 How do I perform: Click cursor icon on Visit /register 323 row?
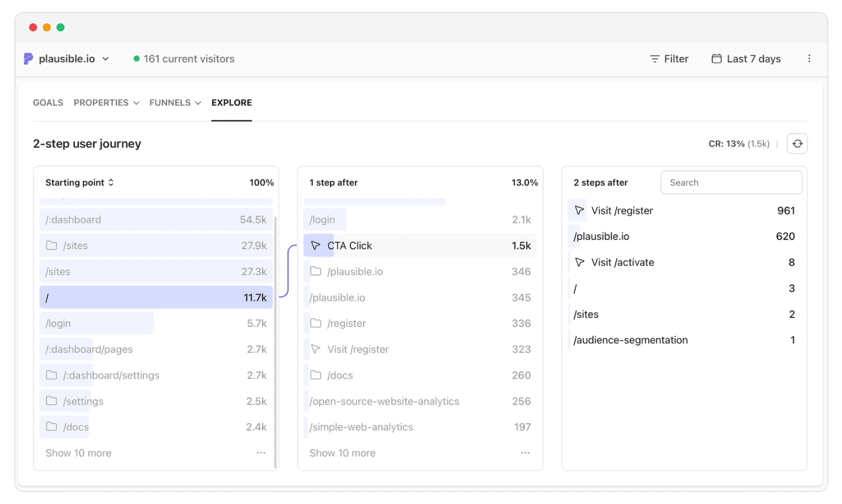pos(315,349)
